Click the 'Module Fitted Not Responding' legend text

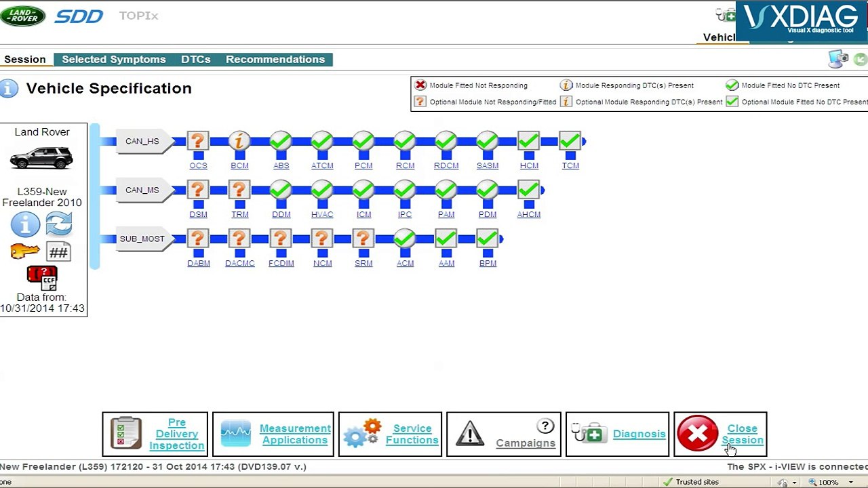479,85
